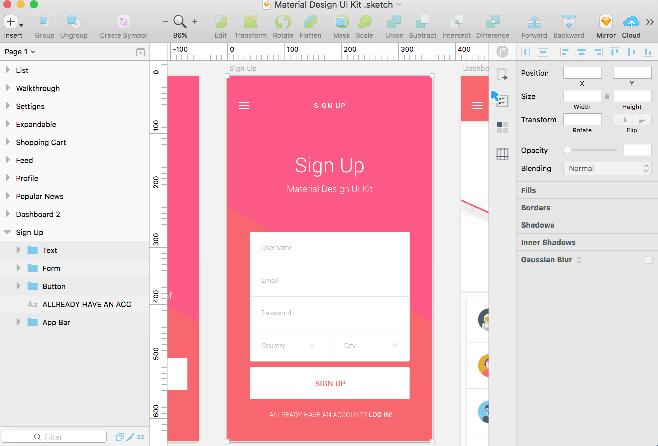The image size is (658, 446).
Task: Collapse the Sign Up artboard
Action: (7, 232)
